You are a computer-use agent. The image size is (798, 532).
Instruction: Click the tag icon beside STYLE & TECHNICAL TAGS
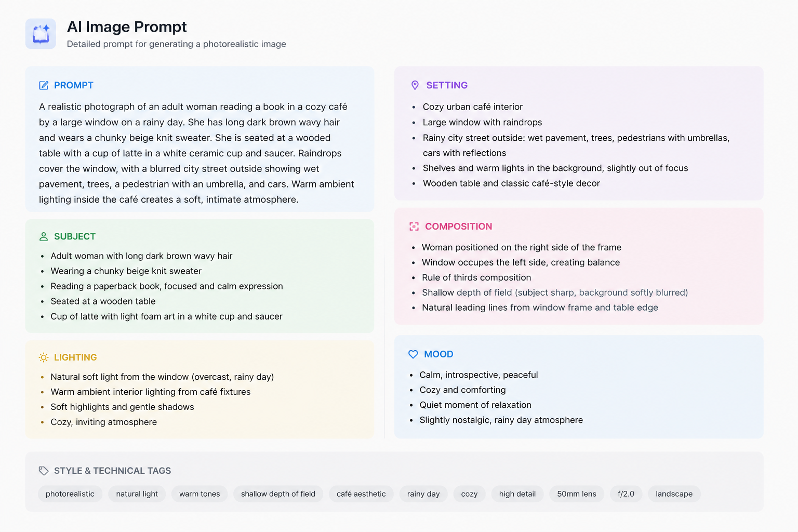point(44,471)
